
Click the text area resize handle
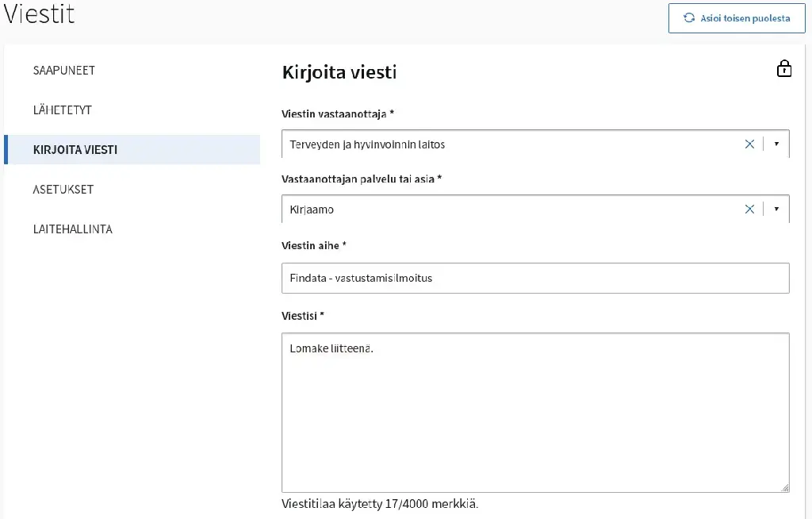pyautogui.click(x=785, y=488)
